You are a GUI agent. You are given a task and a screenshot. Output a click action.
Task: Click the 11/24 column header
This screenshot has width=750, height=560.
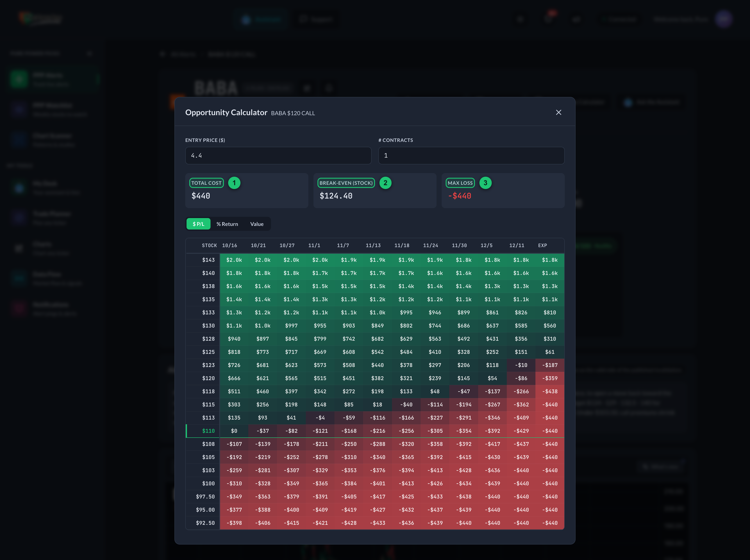click(431, 246)
